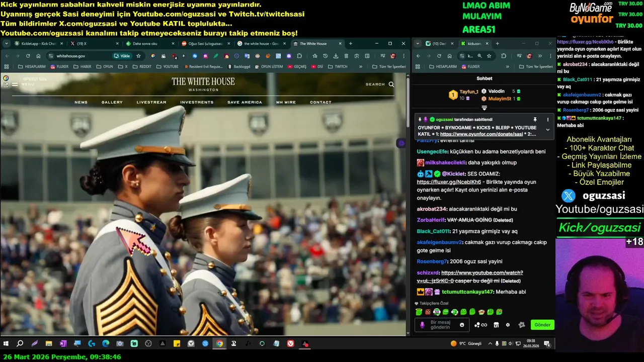
Task: Switch to the (10) Dashboard tab in Kick window
Action: (439, 44)
